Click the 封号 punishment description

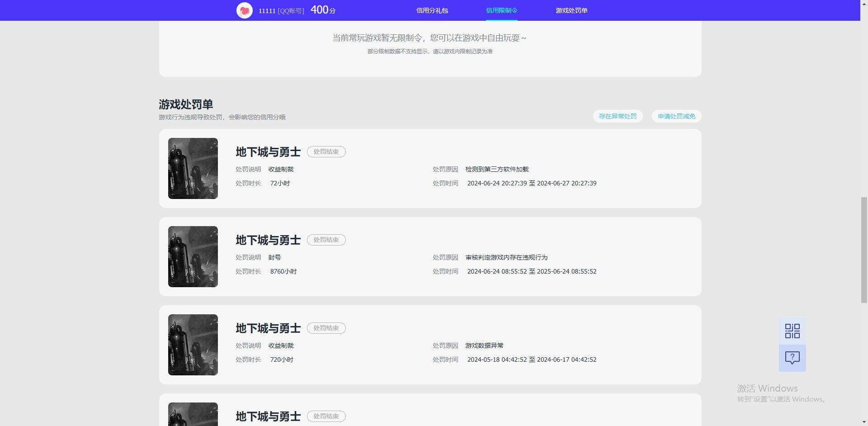(x=274, y=257)
